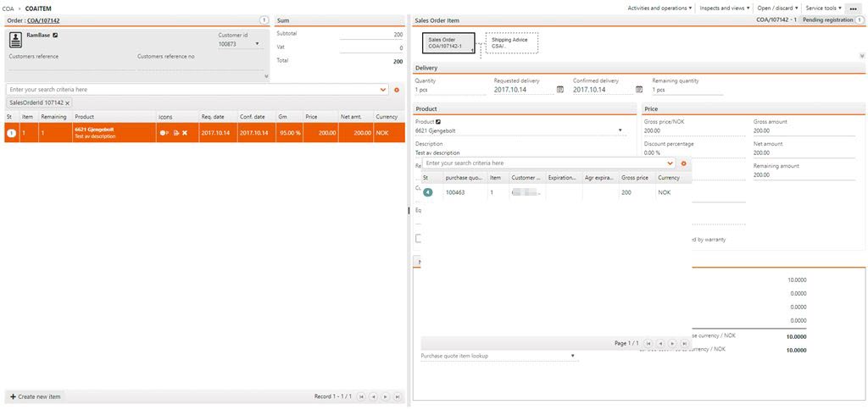Viewport: 868px width, 410px height.
Task: Open product 6621 via external link icon
Action: pos(438,122)
